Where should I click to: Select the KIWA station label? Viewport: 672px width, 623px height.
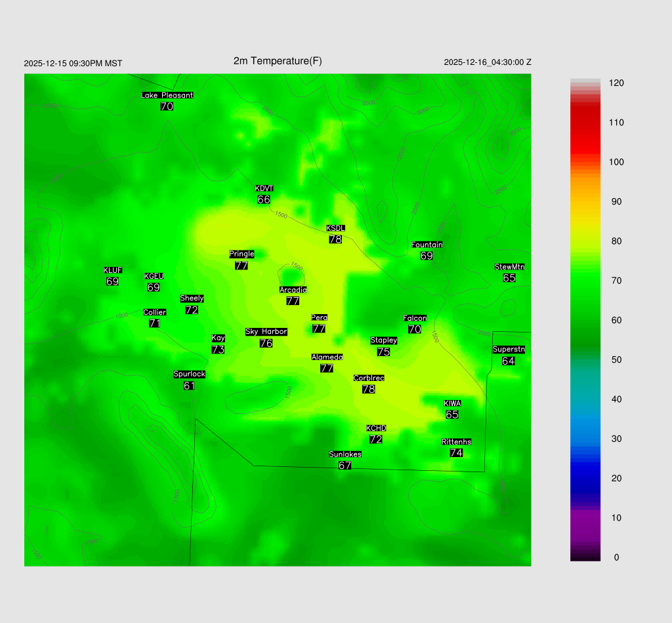[x=451, y=403]
